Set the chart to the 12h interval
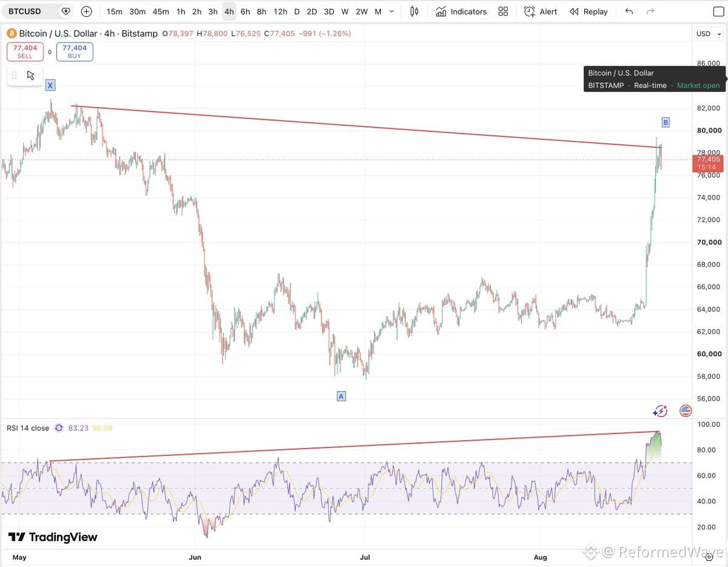This screenshot has width=728, height=567. coord(280,12)
